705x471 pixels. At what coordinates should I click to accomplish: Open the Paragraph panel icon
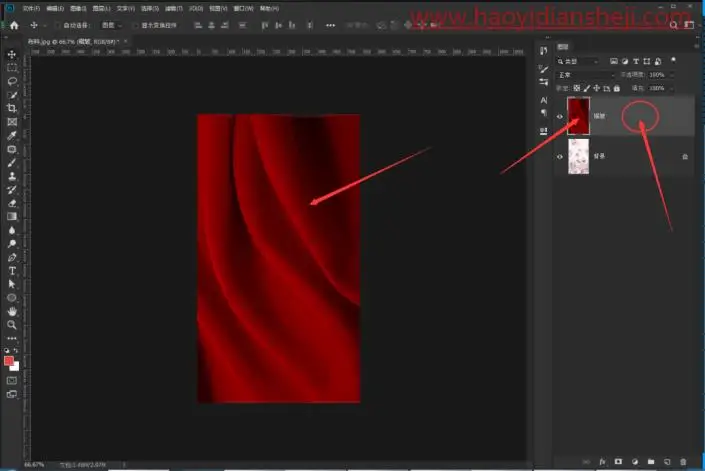544,112
